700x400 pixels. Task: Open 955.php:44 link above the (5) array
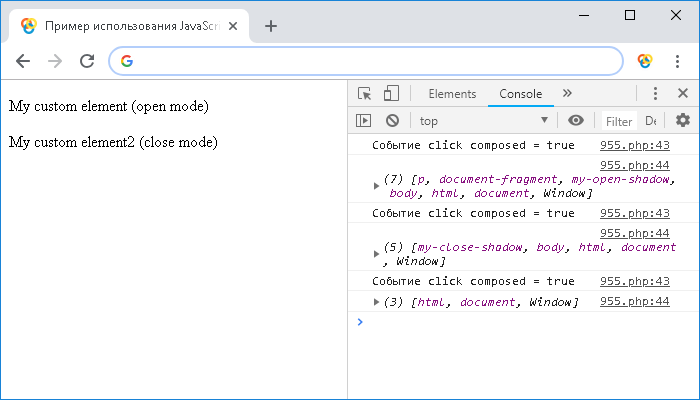[x=634, y=233]
